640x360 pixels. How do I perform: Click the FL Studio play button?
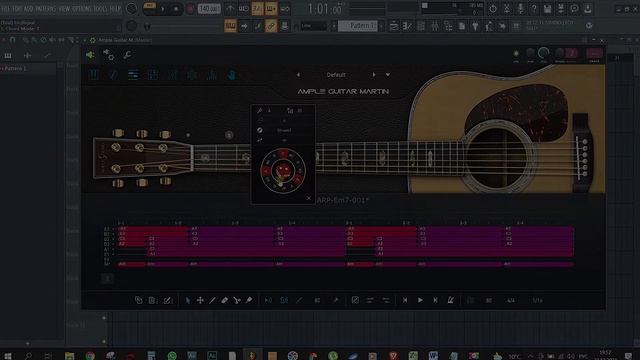(x=162, y=9)
